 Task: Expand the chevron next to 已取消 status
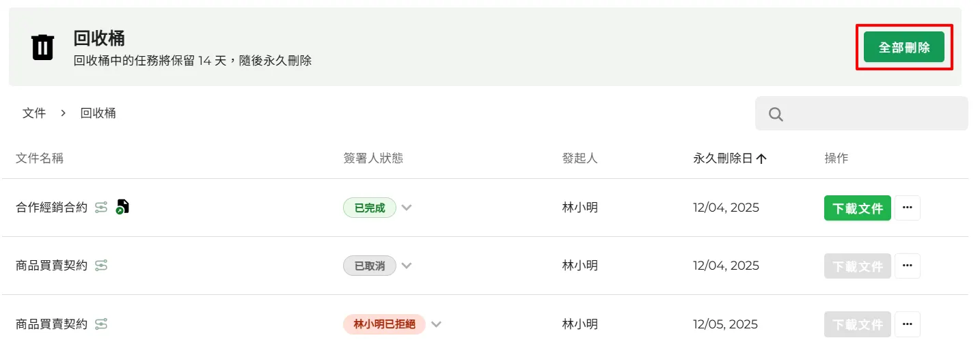(x=407, y=266)
